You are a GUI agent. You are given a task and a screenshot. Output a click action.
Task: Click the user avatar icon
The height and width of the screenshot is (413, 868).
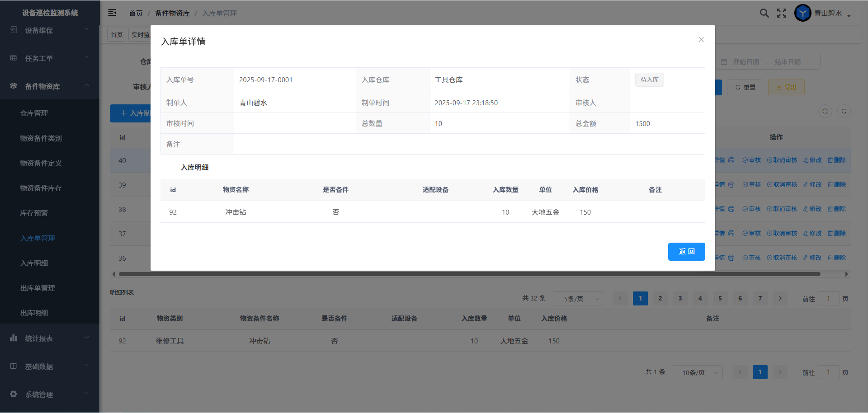click(x=802, y=13)
